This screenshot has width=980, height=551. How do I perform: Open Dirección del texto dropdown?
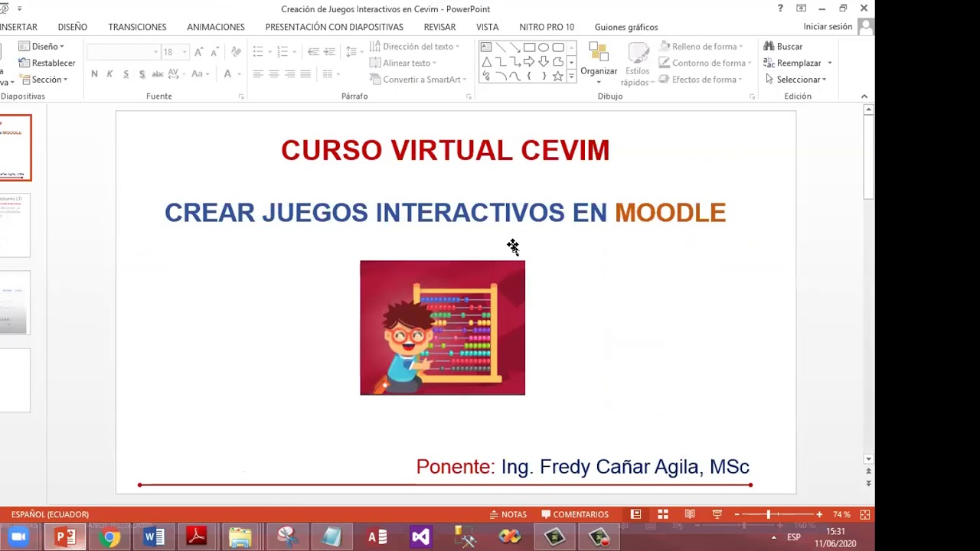pyautogui.click(x=415, y=47)
